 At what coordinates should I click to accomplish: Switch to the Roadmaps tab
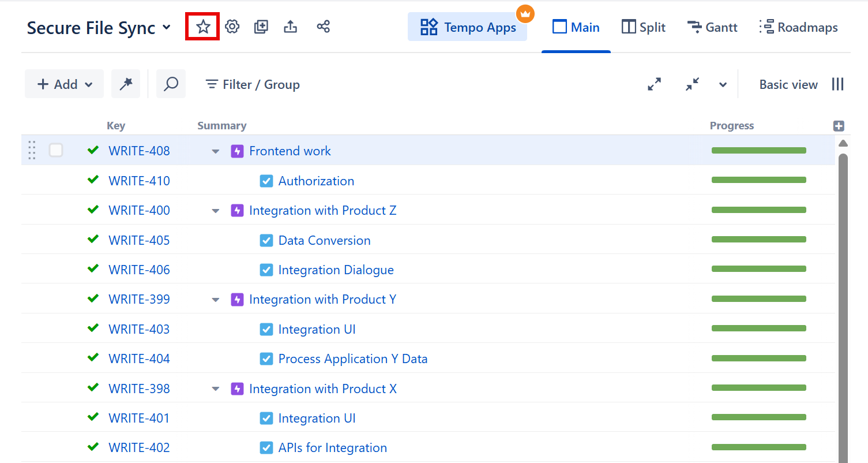click(x=798, y=27)
